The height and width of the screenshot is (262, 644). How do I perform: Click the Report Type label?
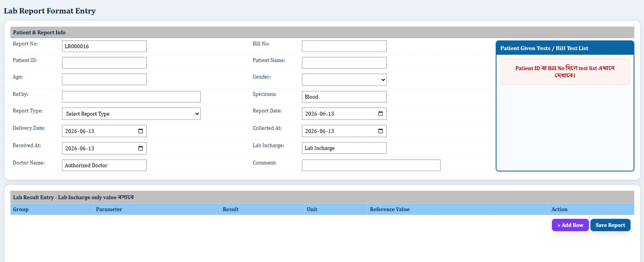coord(28,111)
